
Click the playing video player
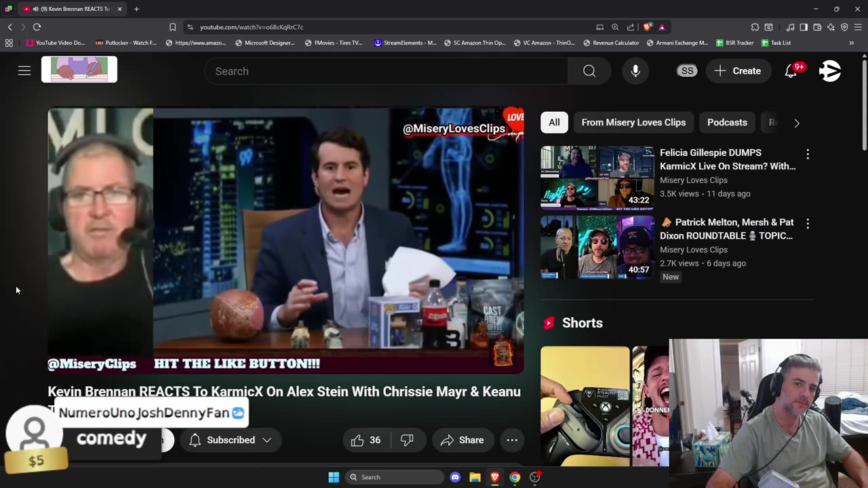pos(285,241)
